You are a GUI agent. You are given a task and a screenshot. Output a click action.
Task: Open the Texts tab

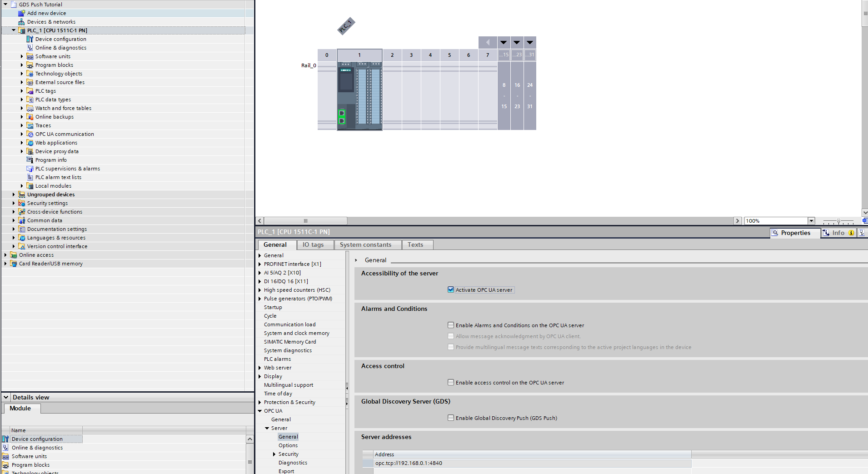tap(415, 244)
